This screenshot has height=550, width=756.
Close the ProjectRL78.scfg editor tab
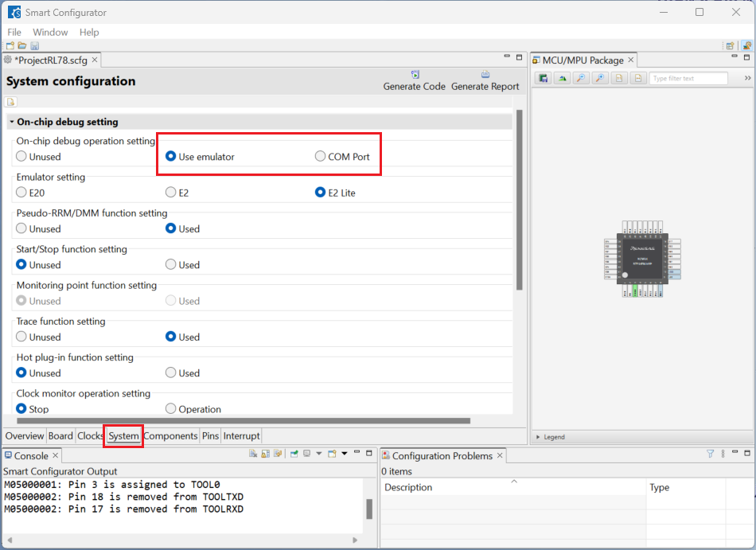point(95,60)
